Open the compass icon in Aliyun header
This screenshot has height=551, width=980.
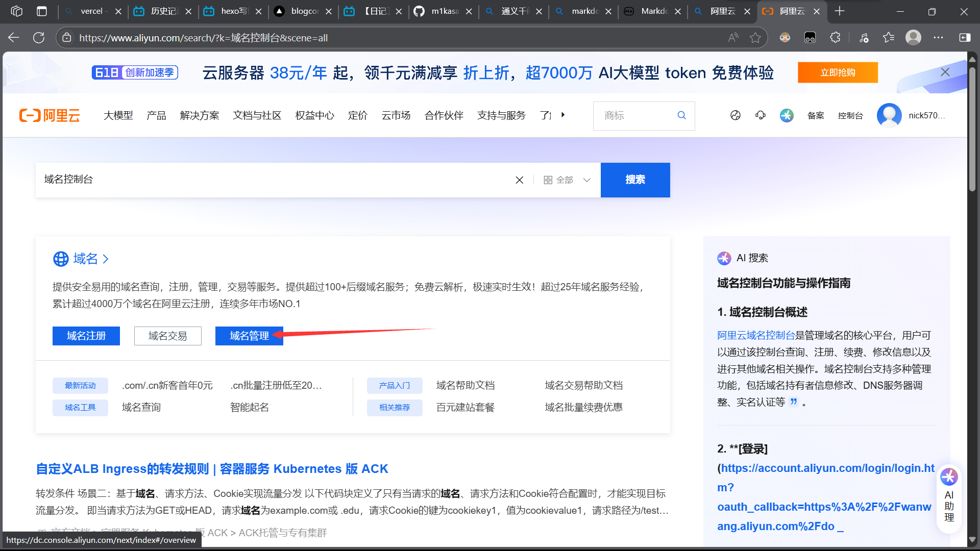coord(736,115)
